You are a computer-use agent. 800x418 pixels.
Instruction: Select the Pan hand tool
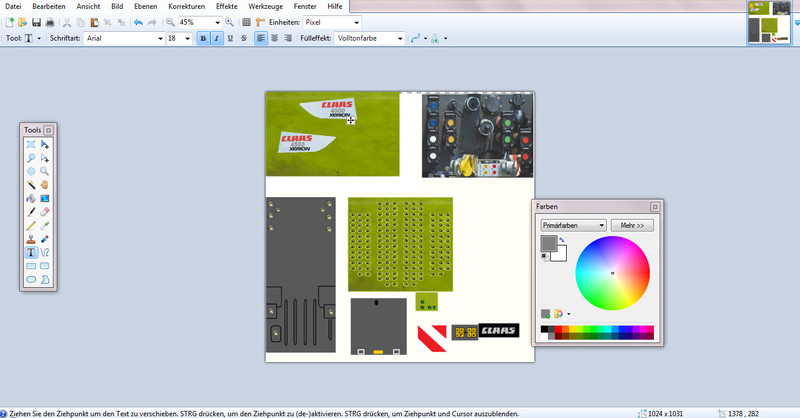pos(45,185)
